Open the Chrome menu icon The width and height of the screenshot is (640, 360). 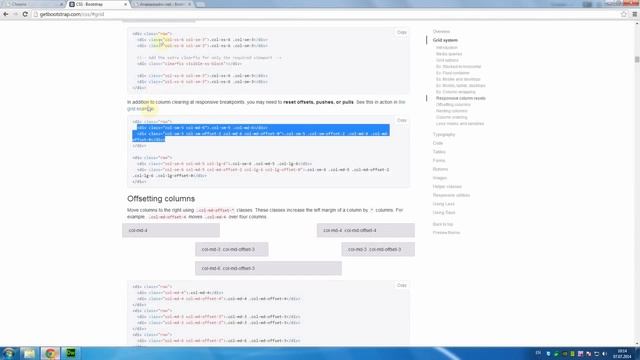(x=634, y=14)
